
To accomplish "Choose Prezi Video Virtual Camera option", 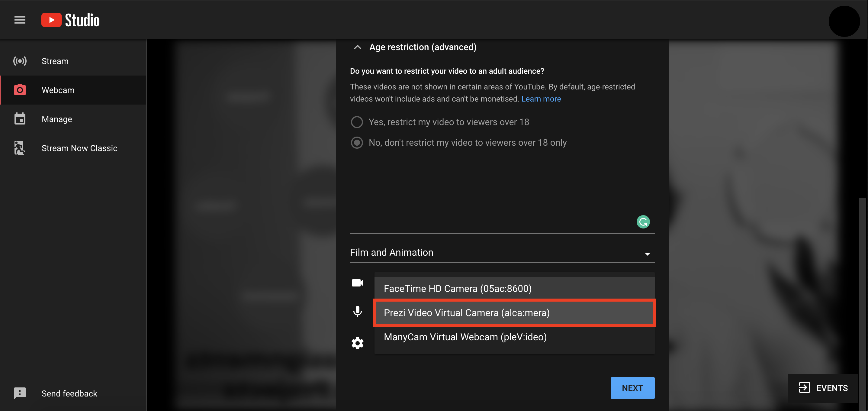I will pyautogui.click(x=514, y=312).
